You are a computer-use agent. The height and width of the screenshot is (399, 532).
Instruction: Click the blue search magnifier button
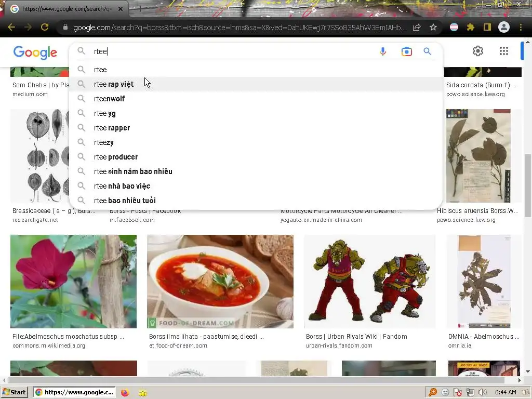tap(427, 51)
